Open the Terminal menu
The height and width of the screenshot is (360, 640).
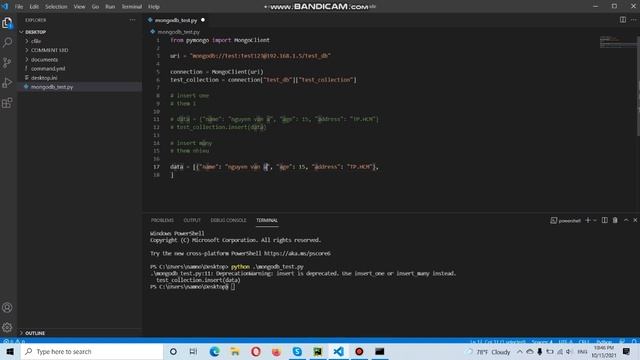pos(131,7)
